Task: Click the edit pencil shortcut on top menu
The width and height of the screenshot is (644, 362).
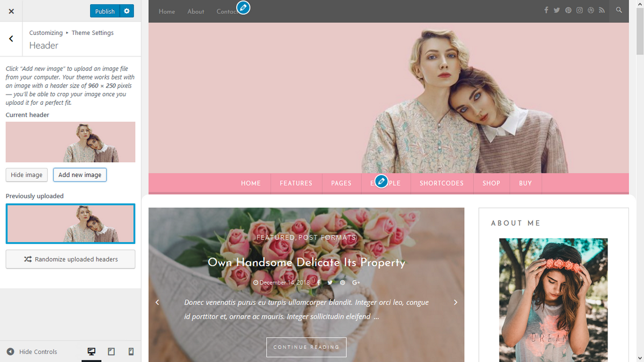Action: pos(243,8)
